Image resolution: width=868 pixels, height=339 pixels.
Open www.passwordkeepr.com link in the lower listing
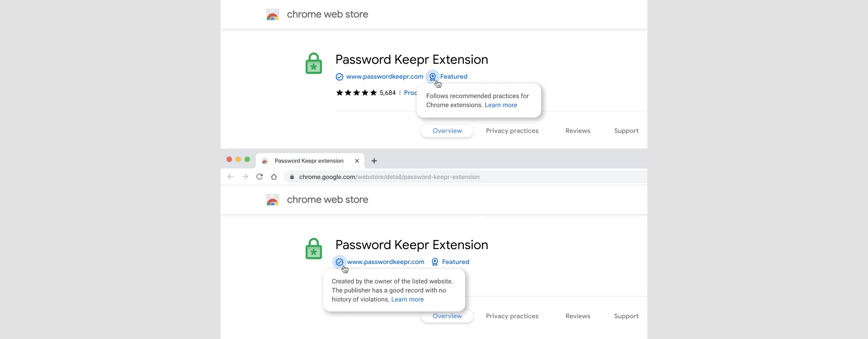pos(386,262)
